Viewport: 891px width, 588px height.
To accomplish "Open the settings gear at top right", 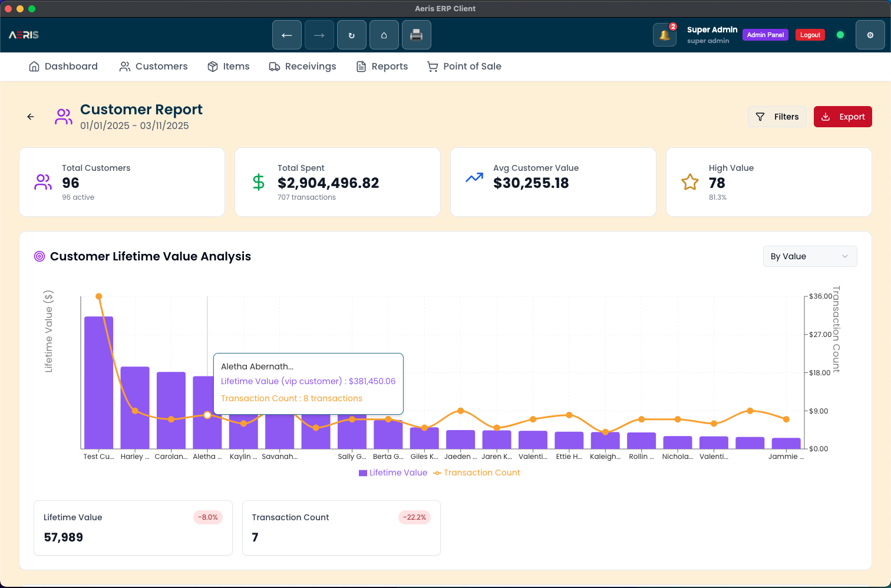I will (870, 35).
